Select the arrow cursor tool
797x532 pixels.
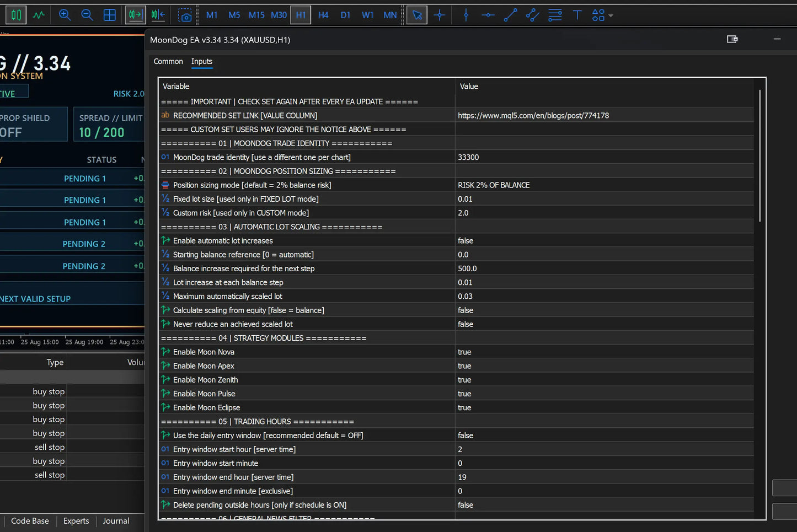(x=417, y=15)
